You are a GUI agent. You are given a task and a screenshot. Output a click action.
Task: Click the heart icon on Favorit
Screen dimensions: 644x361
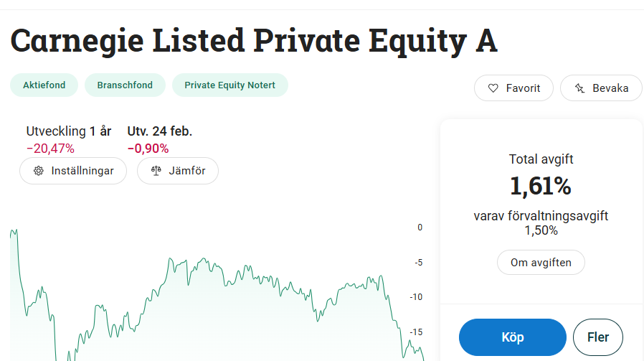[x=493, y=88]
